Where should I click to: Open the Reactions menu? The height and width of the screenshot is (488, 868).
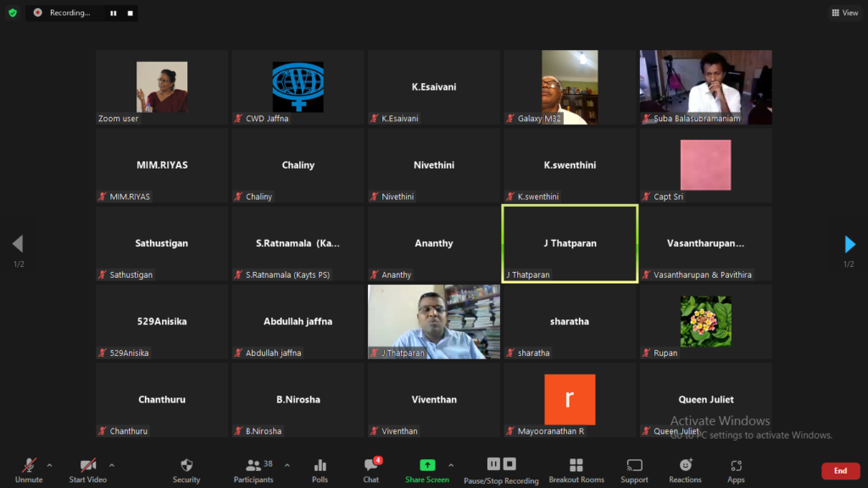pyautogui.click(x=685, y=471)
